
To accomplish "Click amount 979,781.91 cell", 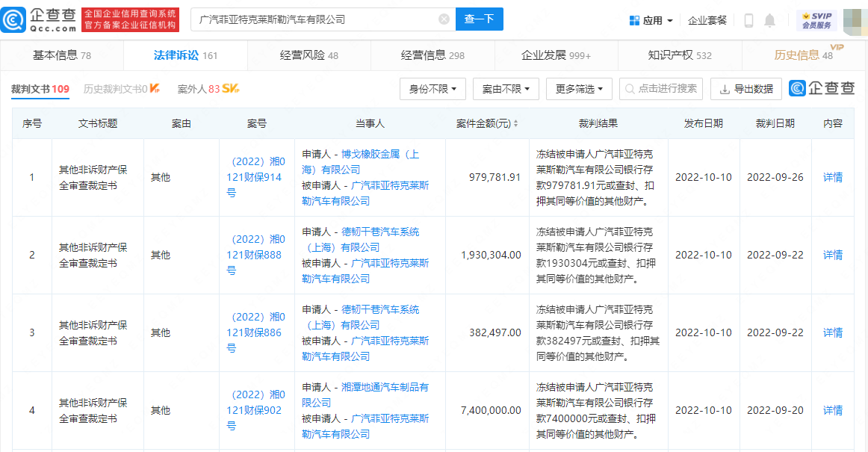I will (495, 177).
